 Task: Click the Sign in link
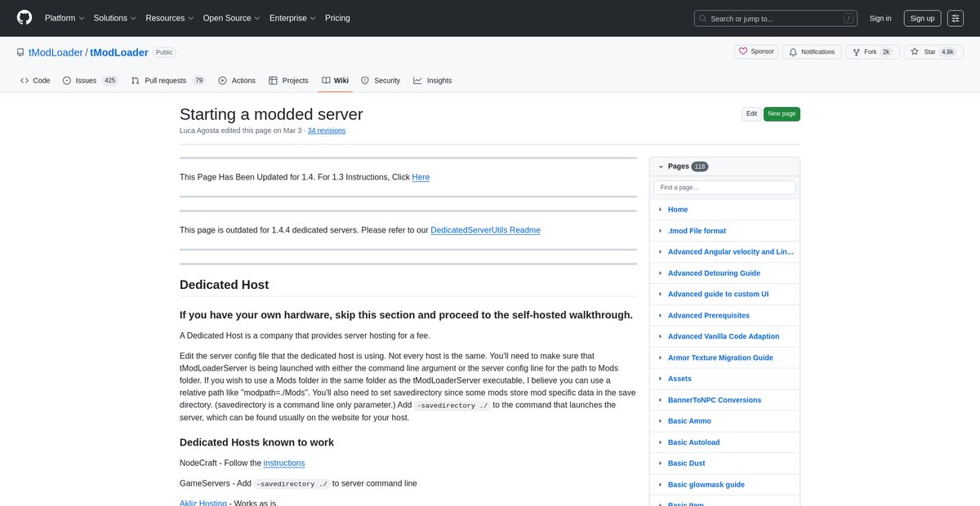[x=880, y=18]
